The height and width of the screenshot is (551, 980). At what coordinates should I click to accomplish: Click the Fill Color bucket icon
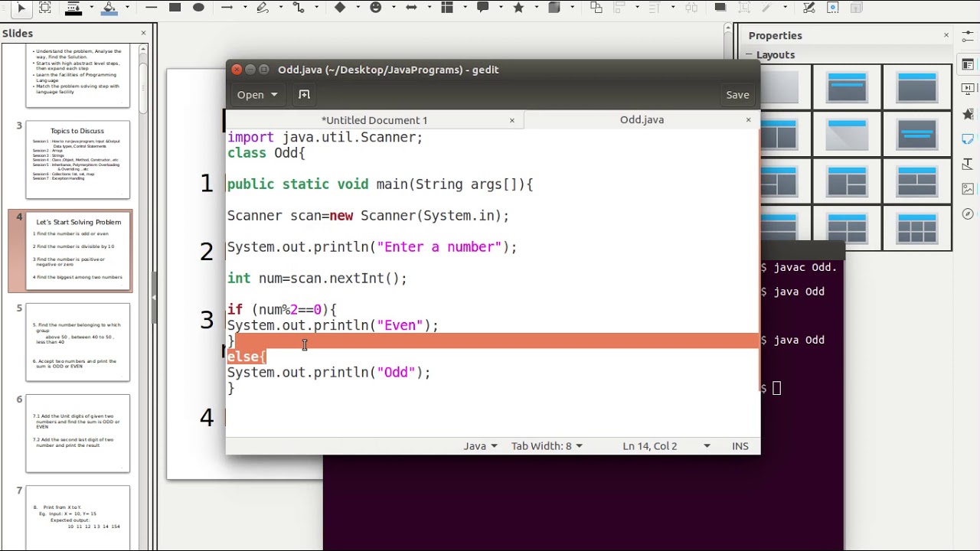pyautogui.click(x=109, y=8)
